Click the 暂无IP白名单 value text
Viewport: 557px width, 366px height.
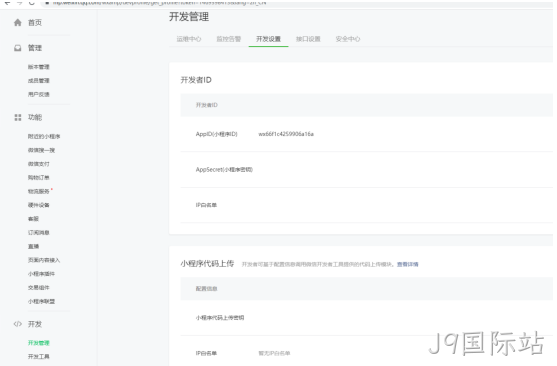click(274, 354)
